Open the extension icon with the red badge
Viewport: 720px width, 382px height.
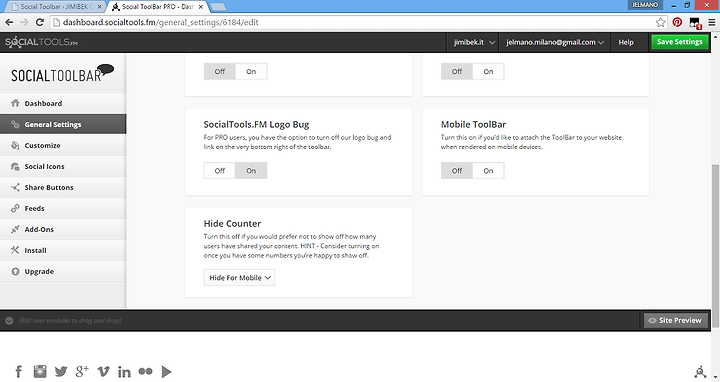point(695,22)
